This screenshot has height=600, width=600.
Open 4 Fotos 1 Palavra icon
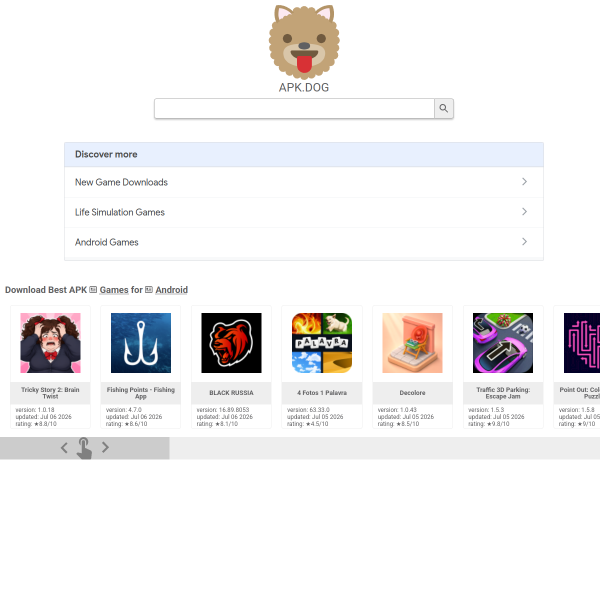[322, 343]
